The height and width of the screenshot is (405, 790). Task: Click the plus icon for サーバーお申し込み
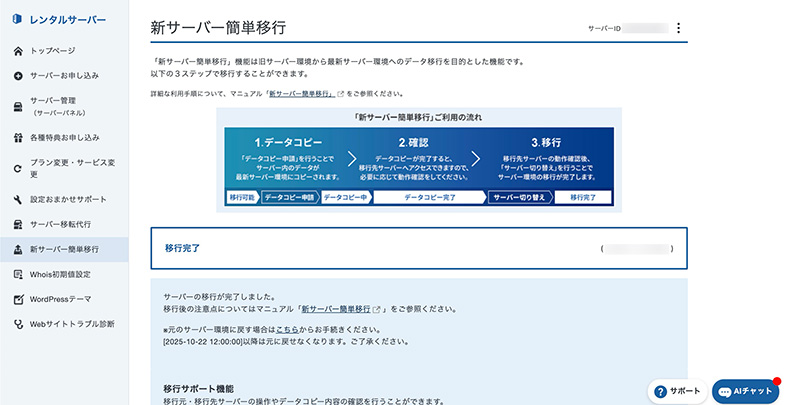tap(18, 76)
